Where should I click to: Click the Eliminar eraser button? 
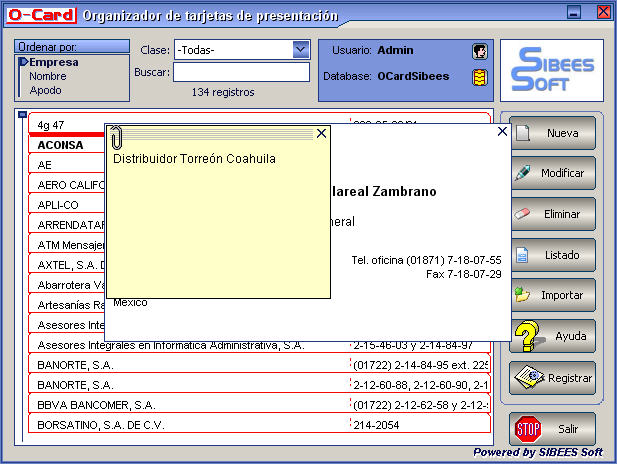click(552, 214)
